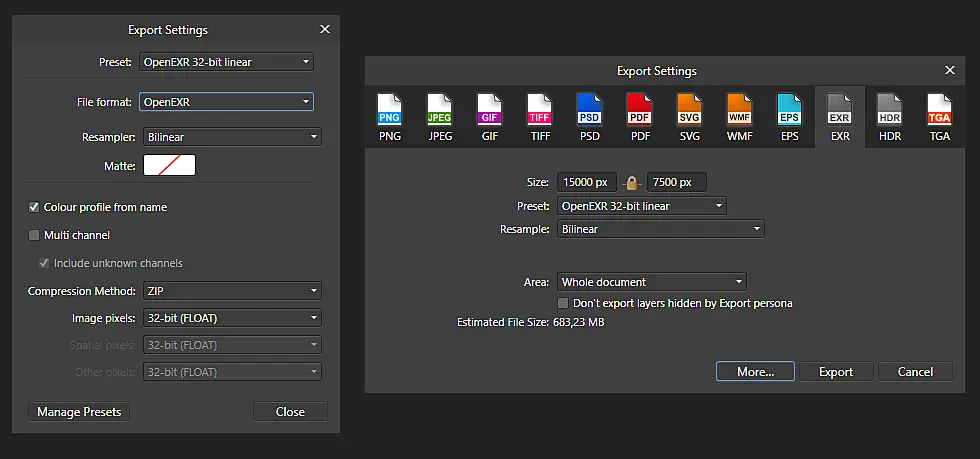Viewport: 980px width, 459px height.
Task: Click the Estimated File Size 683,23 MB text
Action: tap(531, 323)
